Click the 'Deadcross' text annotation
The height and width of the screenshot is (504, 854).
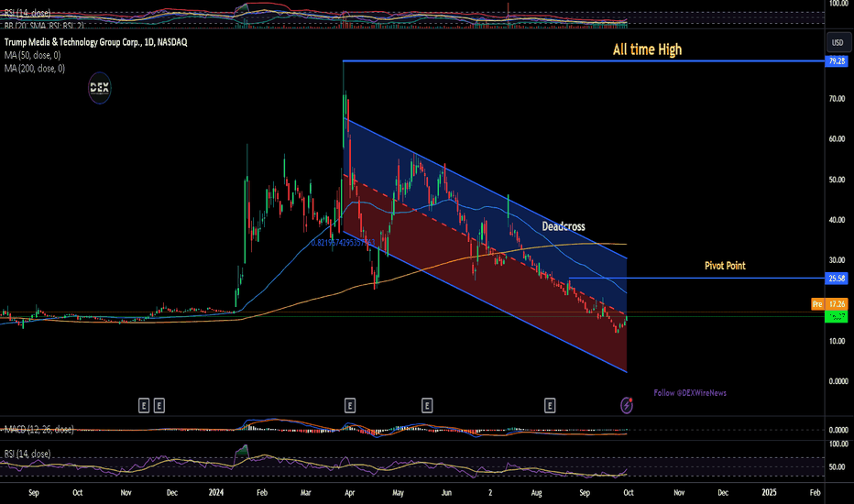tap(564, 226)
